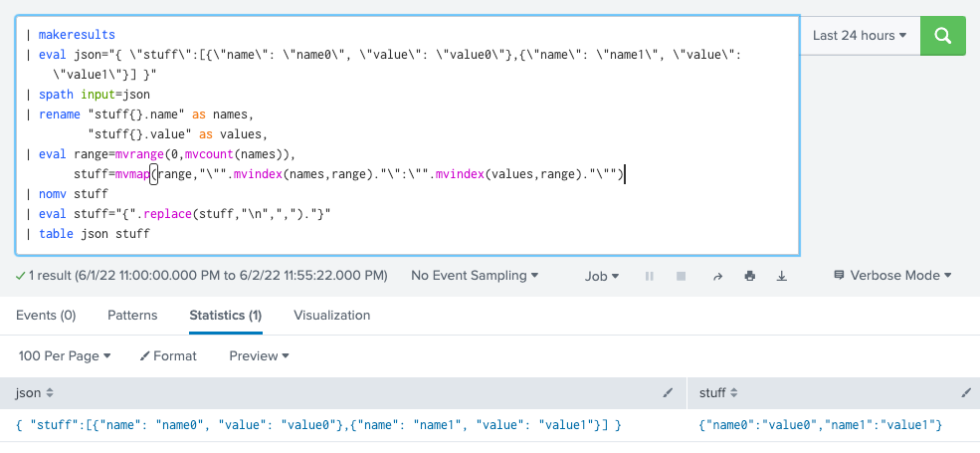Open the Last 24 hours time range picker
The image size is (980, 453).
859,36
